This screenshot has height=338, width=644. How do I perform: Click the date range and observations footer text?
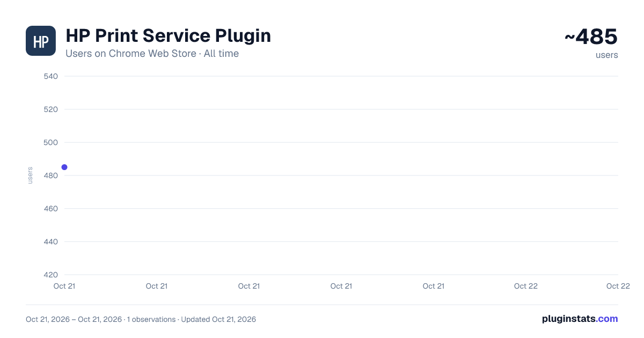pos(141,319)
